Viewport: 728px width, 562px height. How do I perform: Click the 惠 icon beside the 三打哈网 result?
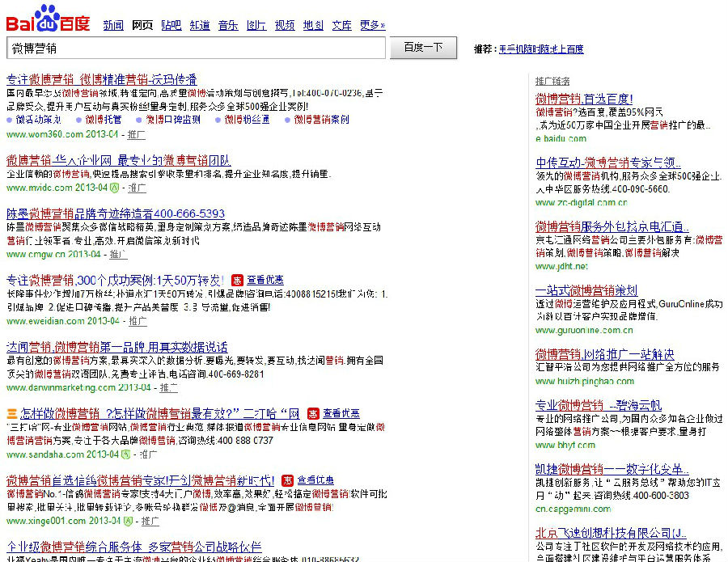point(313,413)
